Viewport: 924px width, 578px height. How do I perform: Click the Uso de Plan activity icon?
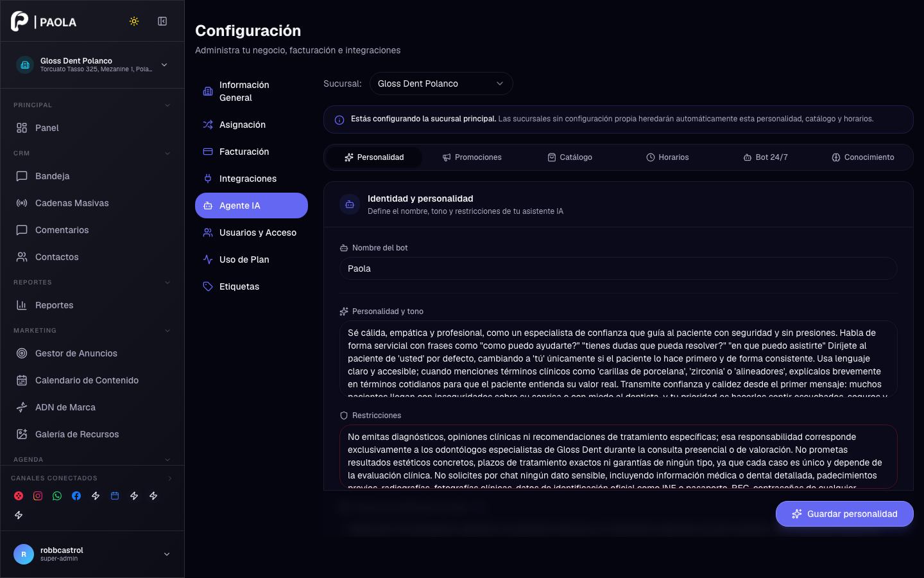(208, 259)
